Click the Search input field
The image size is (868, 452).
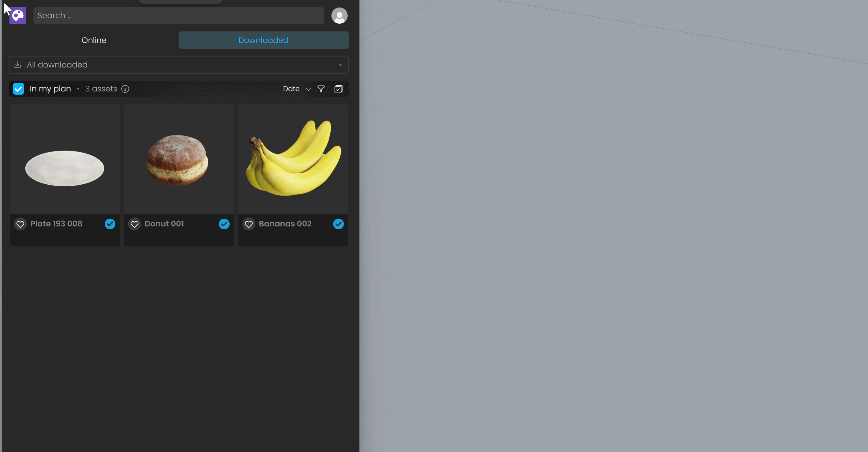[178, 16]
